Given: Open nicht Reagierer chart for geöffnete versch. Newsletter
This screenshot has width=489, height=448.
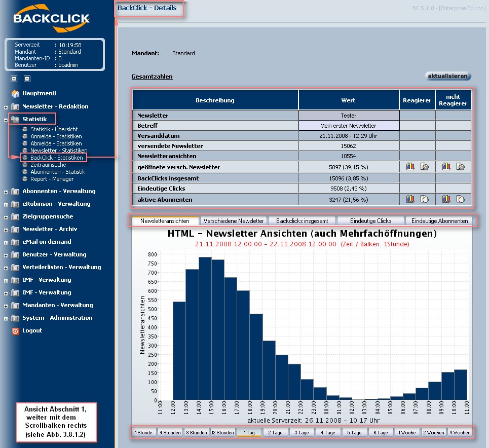Looking at the screenshot, I should 446,167.
